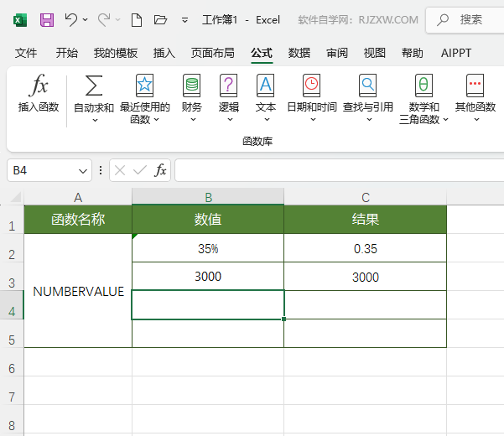
Task: Select column A header
Action: pos(78,197)
